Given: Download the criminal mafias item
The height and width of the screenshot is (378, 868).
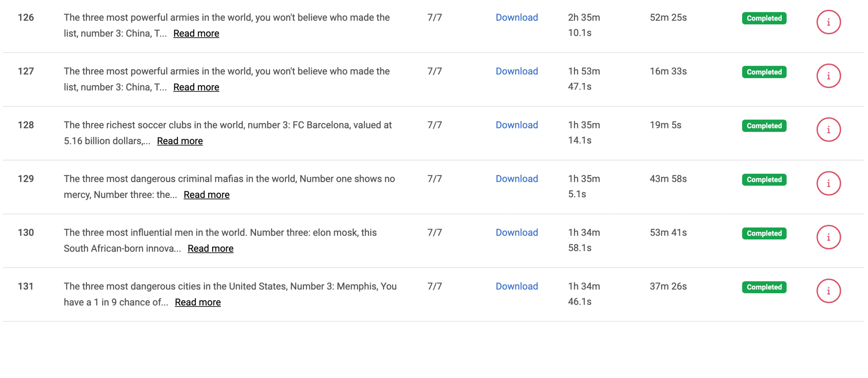Looking at the screenshot, I should tap(517, 179).
